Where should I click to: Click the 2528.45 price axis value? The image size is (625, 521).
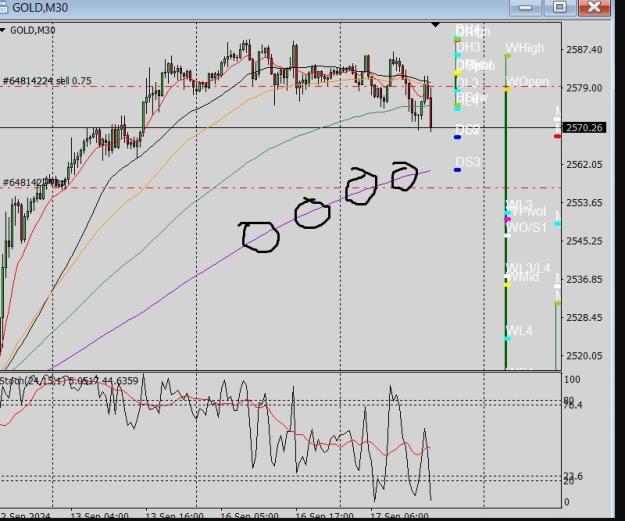[584, 317]
